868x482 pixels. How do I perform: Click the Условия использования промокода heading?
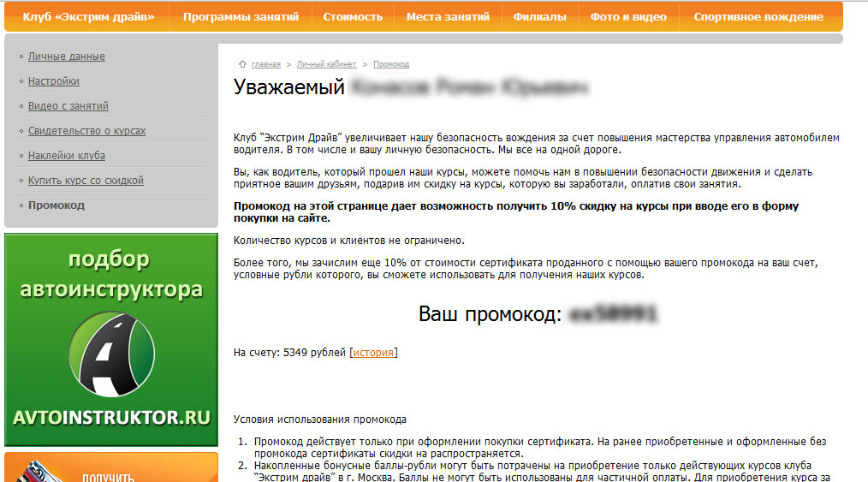pyautogui.click(x=320, y=420)
